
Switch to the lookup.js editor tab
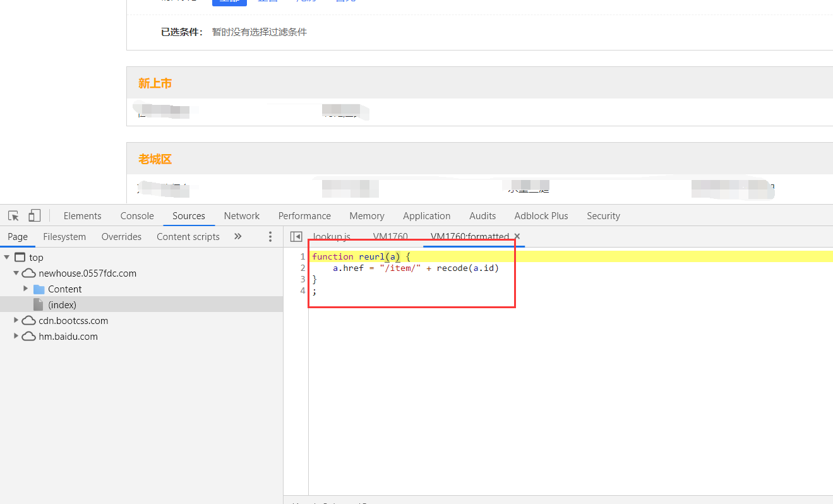[332, 236]
